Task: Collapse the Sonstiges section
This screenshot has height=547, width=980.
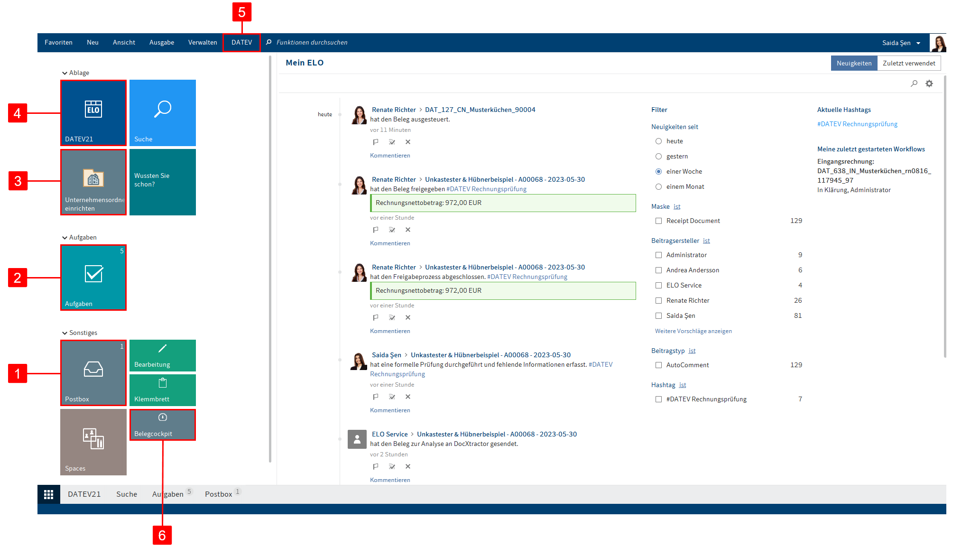Action: (80, 333)
